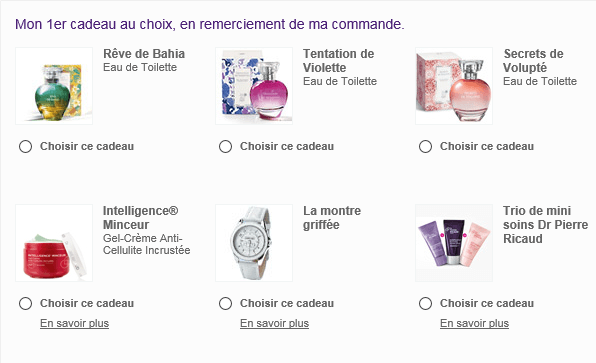The image size is (596, 363).
Task: Open En savoir plus under Intelligence Minceur
Action: click(x=74, y=323)
